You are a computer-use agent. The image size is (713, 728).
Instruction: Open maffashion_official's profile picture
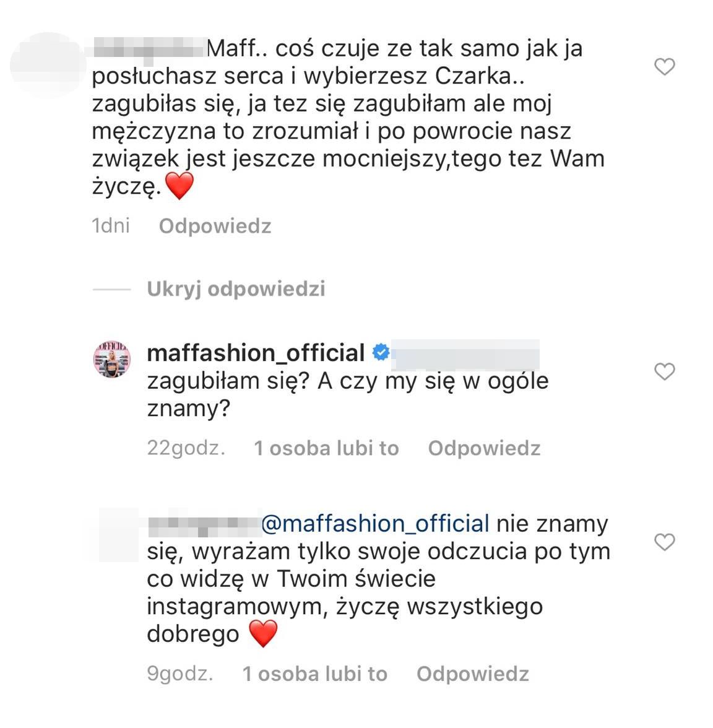pyautogui.click(x=112, y=359)
